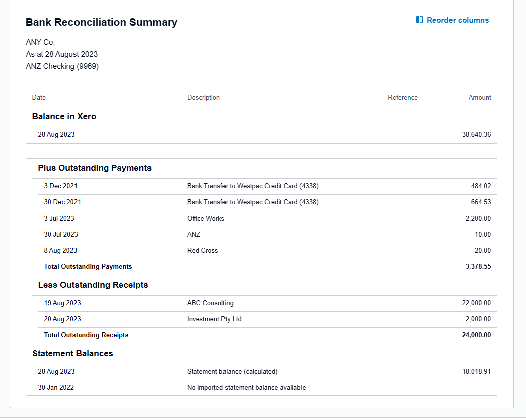Click the Total Outstanding Payments amount 3,378.55
Image resolution: width=526 pixels, height=420 pixels.
coord(478,267)
